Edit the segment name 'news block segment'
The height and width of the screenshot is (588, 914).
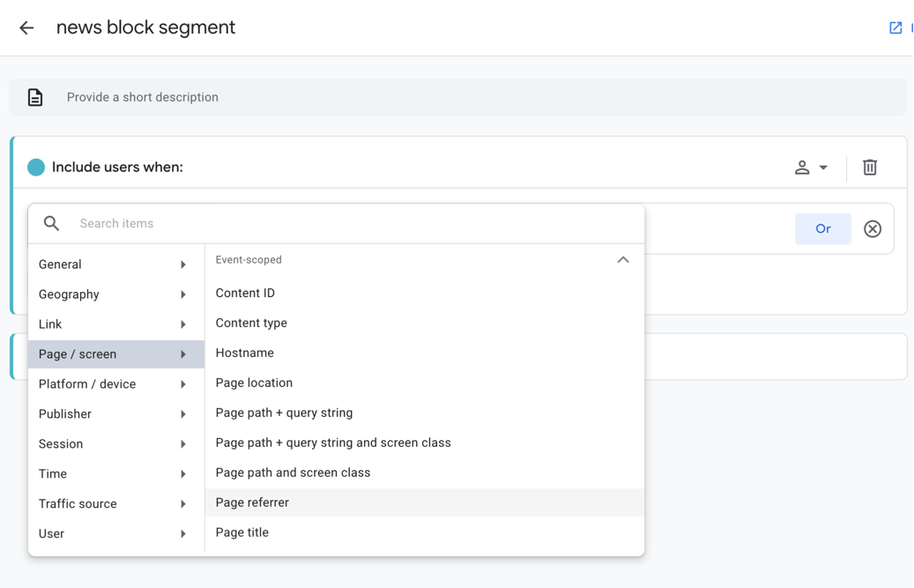pos(145,27)
